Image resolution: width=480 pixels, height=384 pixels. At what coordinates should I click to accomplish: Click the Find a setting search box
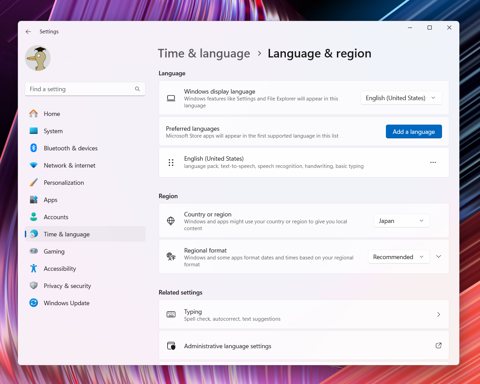tap(85, 89)
